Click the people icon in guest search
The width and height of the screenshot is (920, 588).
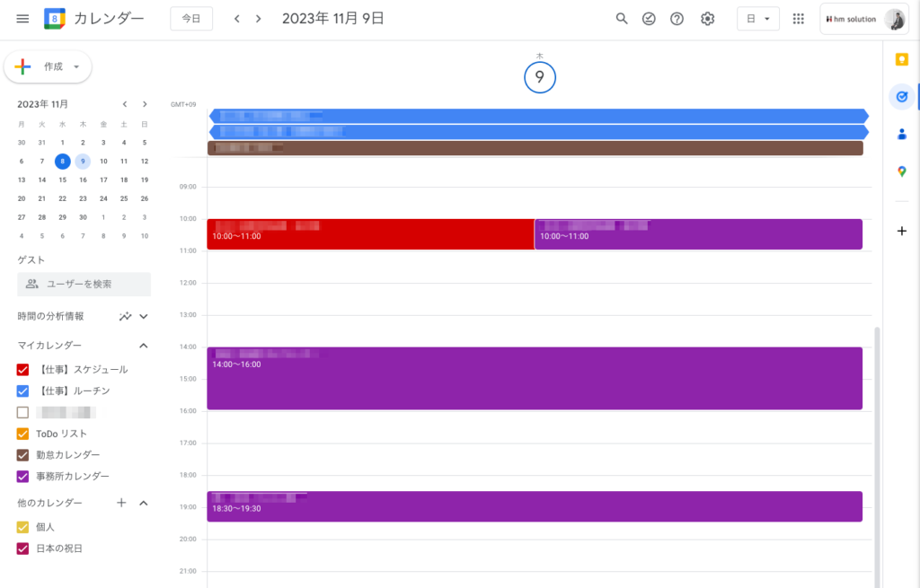click(32, 284)
